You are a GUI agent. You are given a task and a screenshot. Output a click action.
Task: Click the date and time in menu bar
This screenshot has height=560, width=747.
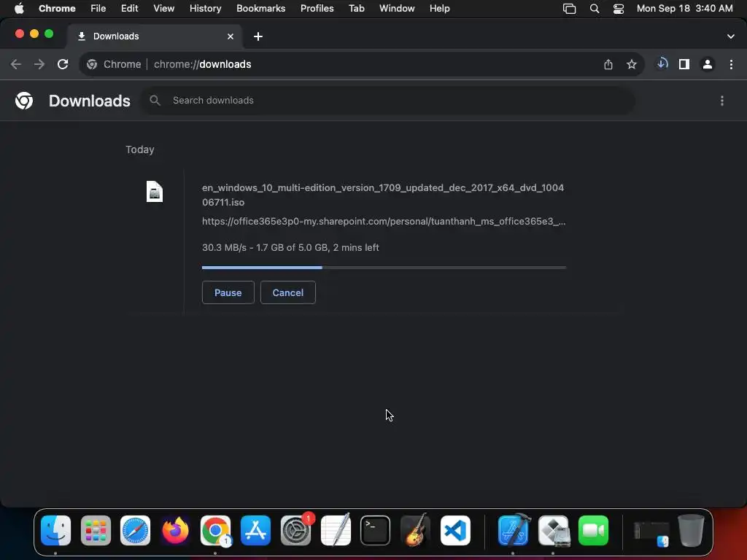tap(684, 9)
